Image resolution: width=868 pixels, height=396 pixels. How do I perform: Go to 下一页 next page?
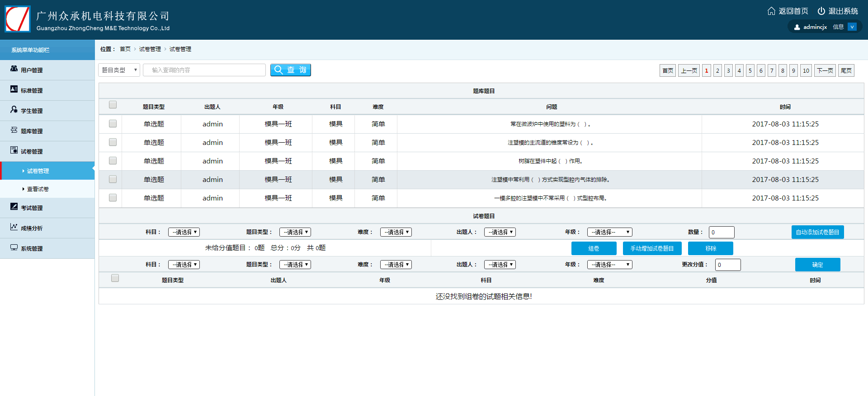tap(825, 70)
